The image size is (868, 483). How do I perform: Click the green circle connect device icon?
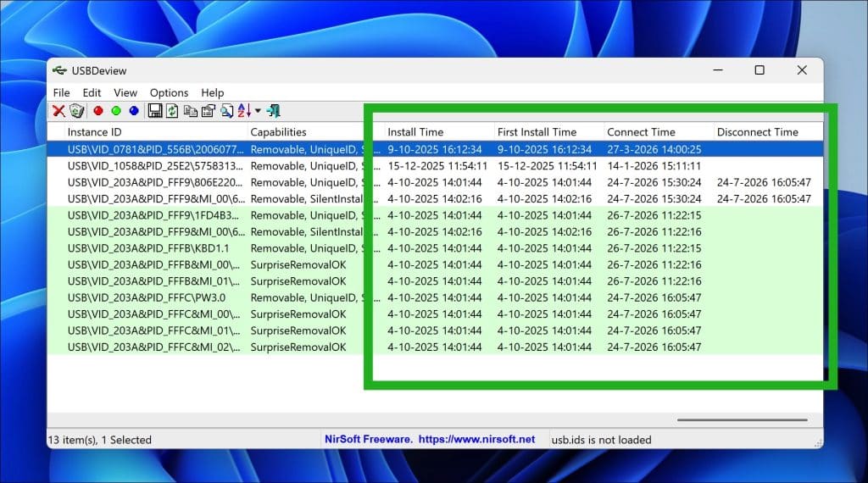coord(116,111)
